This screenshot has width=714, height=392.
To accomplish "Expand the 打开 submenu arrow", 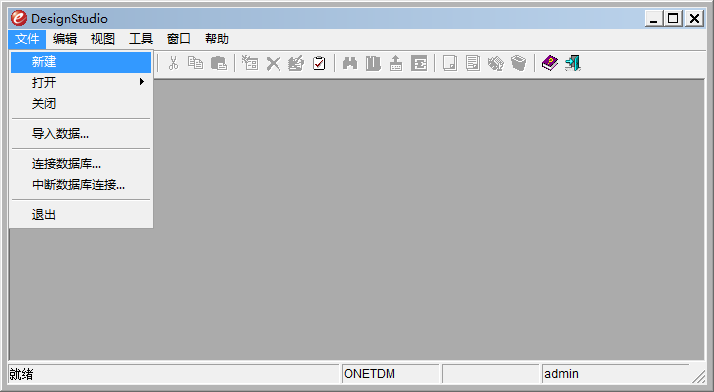I will [142, 82].
